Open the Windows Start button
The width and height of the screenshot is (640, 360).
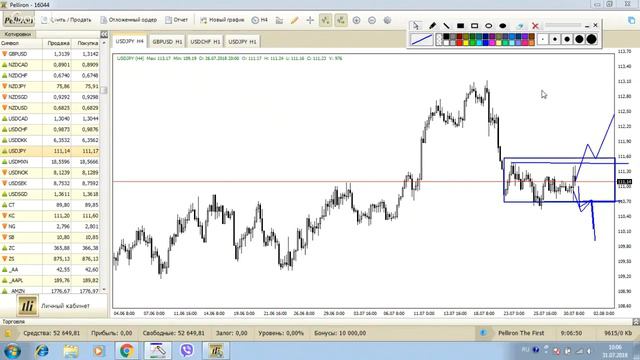(12, 351)
